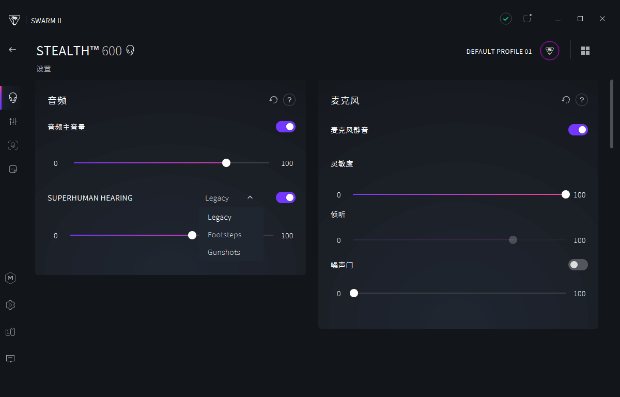
Task: Reset the 音频 panel settings
Action: (x=273, y=100)
